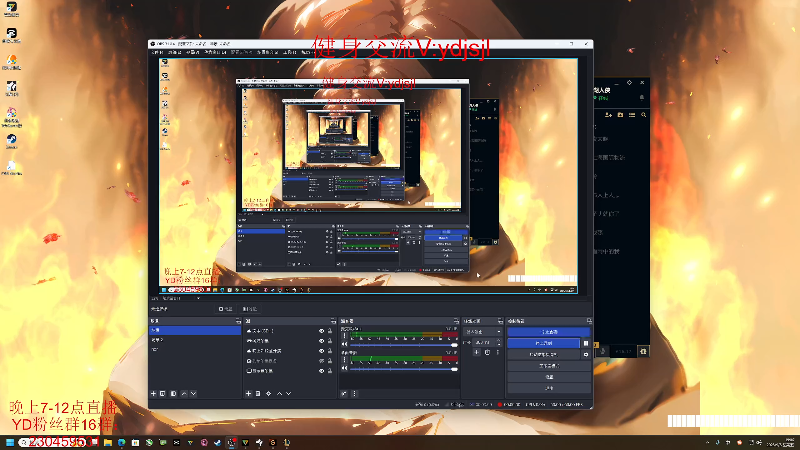
Task: Click list-view icon in right chat window toolbar
Action: [x=632, y=115]
